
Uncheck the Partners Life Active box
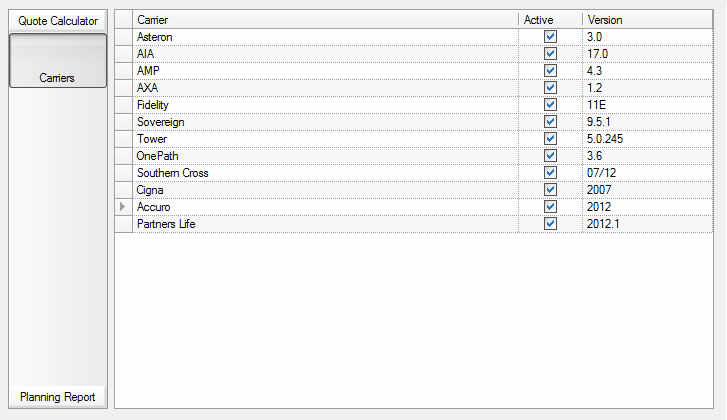pyautogui.click(x=550, y=224)
